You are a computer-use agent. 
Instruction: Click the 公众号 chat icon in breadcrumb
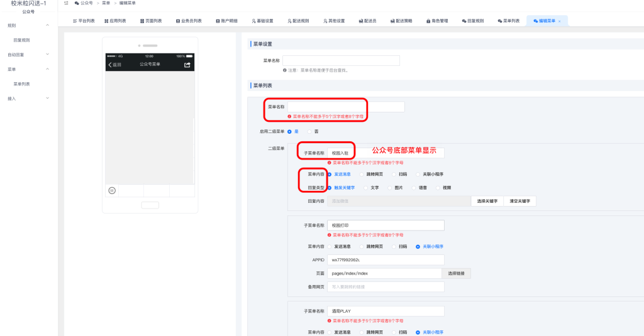coord(77,3)
